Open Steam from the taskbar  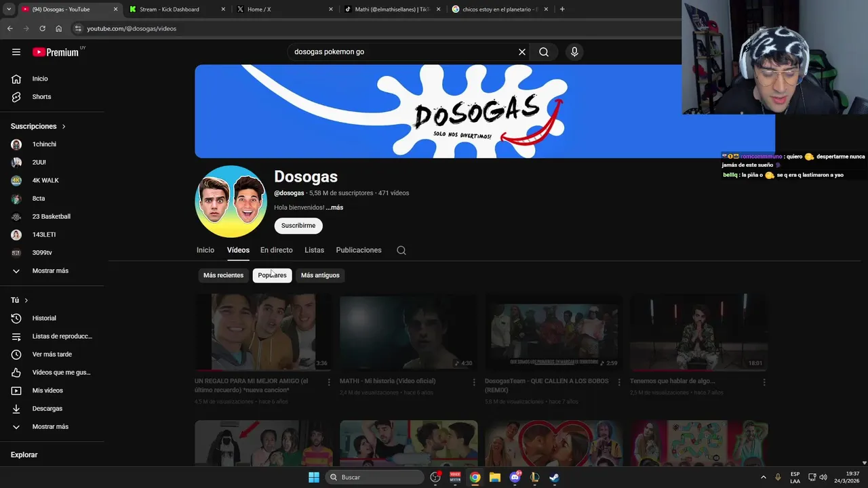coord(554,477)
